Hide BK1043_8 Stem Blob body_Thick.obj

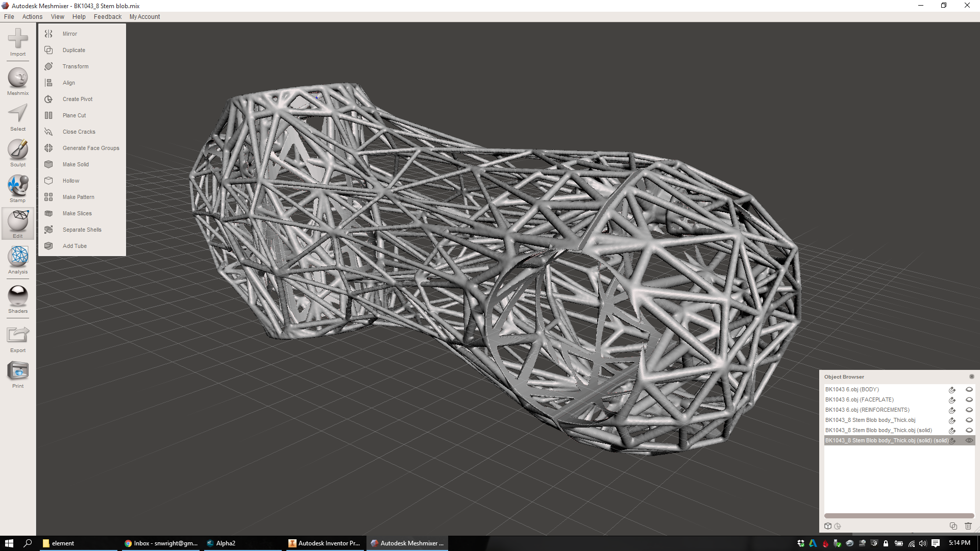tap(969, 420)
